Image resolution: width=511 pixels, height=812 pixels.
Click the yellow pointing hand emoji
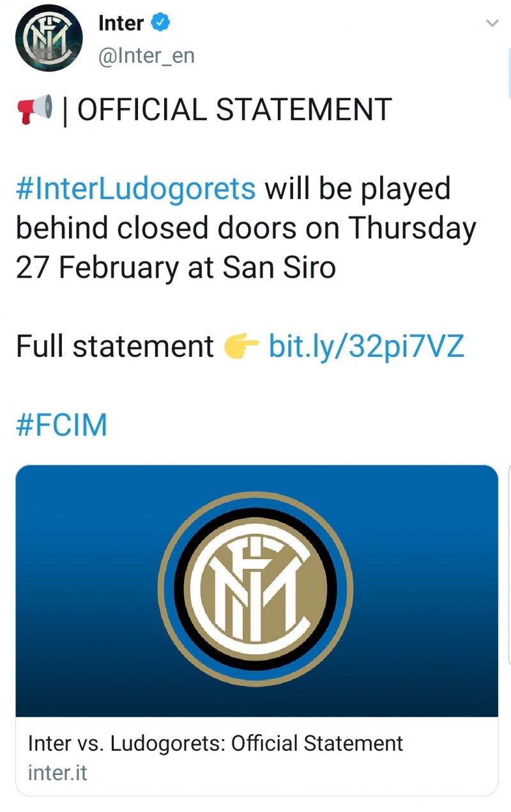click(x=241, y=347)
